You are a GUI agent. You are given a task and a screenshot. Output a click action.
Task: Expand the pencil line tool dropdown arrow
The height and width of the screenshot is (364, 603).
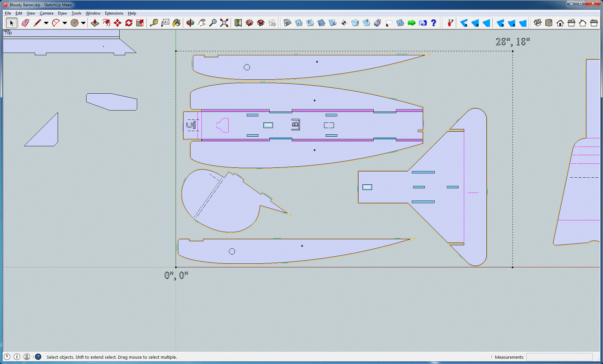(46, 23)
